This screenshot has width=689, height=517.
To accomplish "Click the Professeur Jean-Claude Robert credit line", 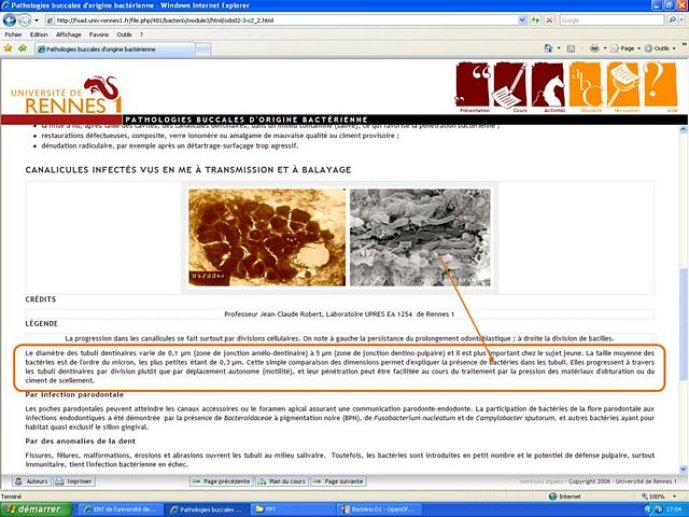I will tap(339, 314).
